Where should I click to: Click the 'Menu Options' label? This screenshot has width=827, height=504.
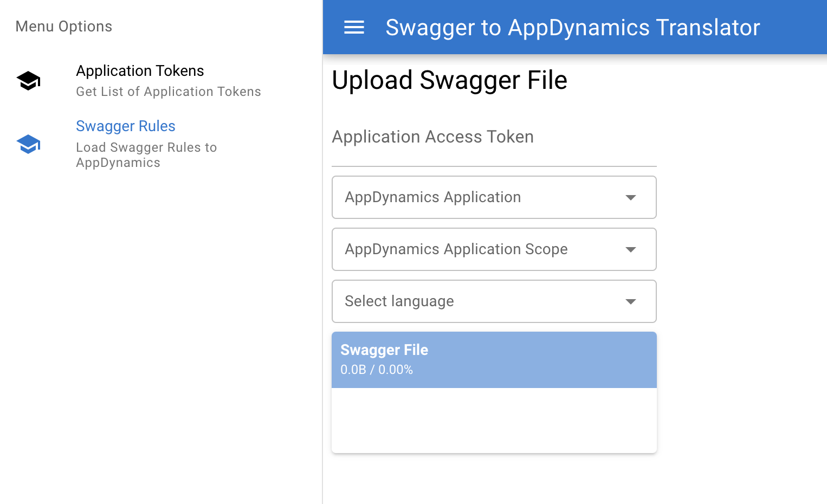click(x=64, y=27)
